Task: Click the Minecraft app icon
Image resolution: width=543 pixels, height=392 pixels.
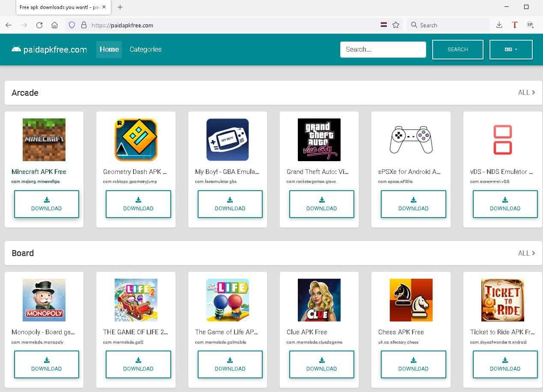Action: tap(44, 140)
